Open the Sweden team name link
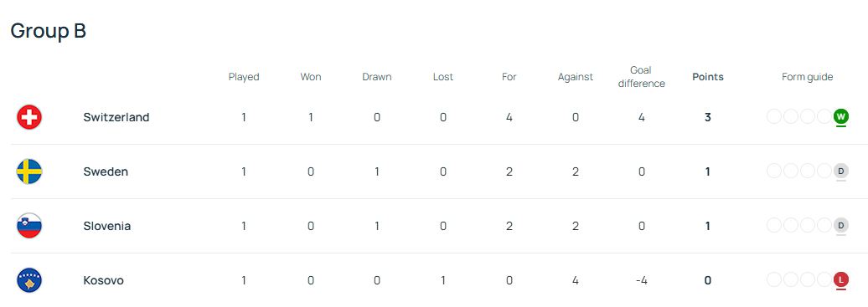Viewport: 868px width, 307px height. click(x=106, y=171)
